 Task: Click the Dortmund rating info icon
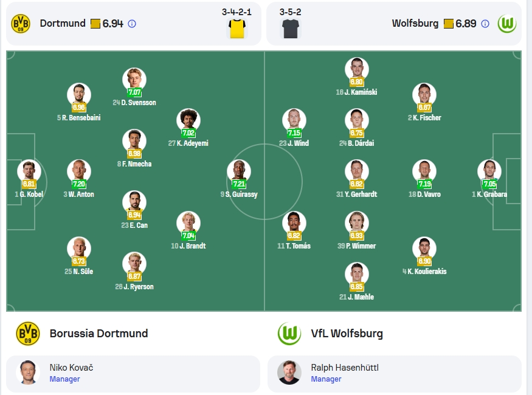tap(132, 24)
